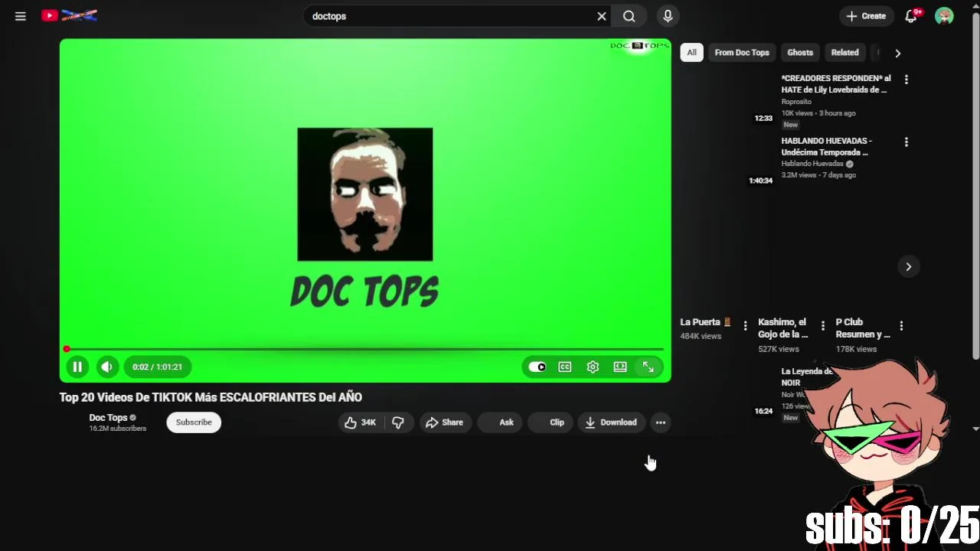Open the Doc Tops channel link
This screenshot has width=980, height=551.
coord(108,418)
